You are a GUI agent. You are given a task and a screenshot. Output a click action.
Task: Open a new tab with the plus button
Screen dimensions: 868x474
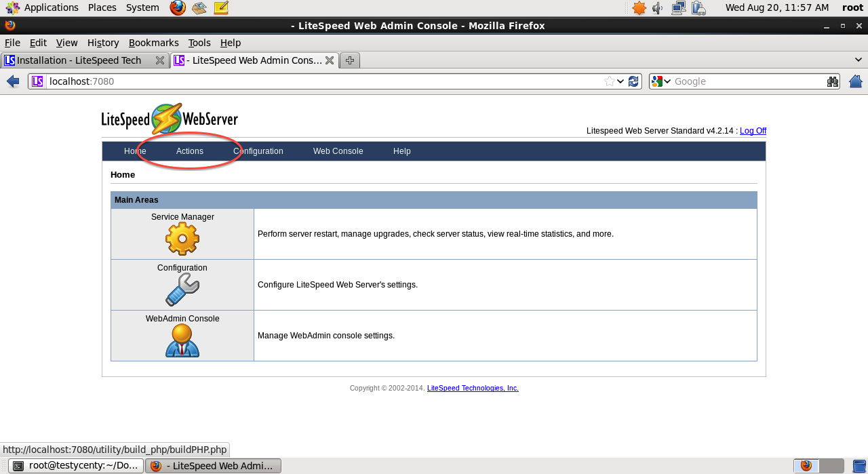pyautogui.click(x=350, y=60)
